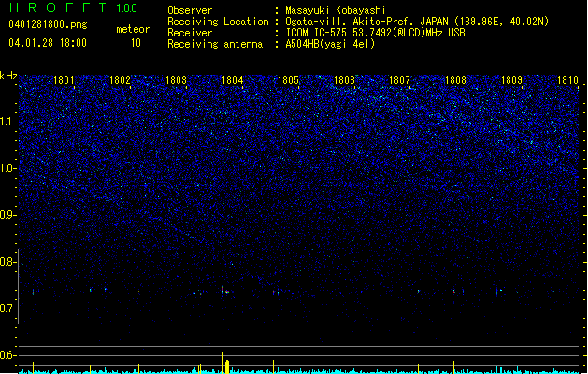Click the 'Receiver' field label
588x374 pixels.
(x=190, y=33)
